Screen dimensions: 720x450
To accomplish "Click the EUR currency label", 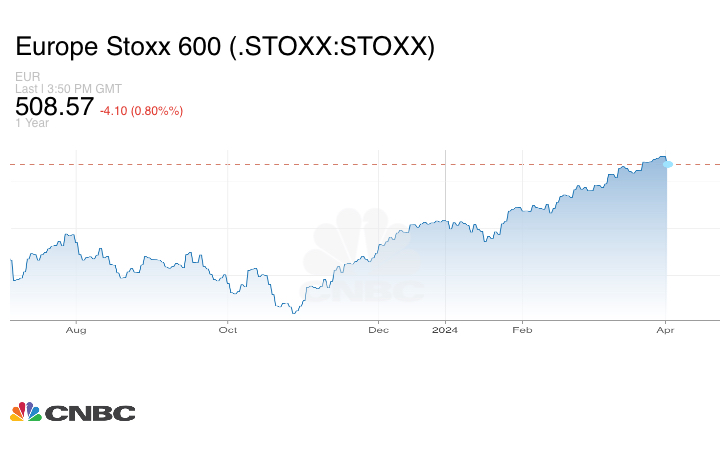I will (27, 76).
